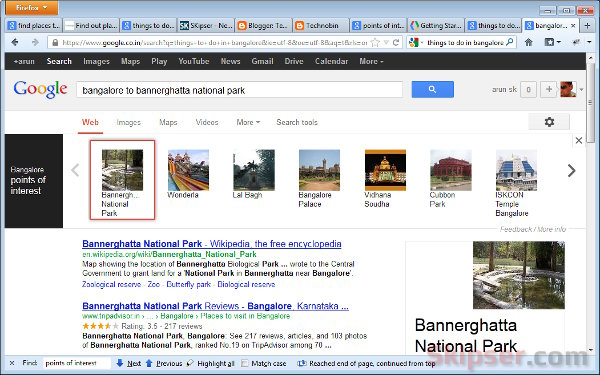Image resolution: width=600 pixels, height=375 pixels.
Task: Open the Bannerghatta National Park Wikipedia result
Action: click(212, 244)
